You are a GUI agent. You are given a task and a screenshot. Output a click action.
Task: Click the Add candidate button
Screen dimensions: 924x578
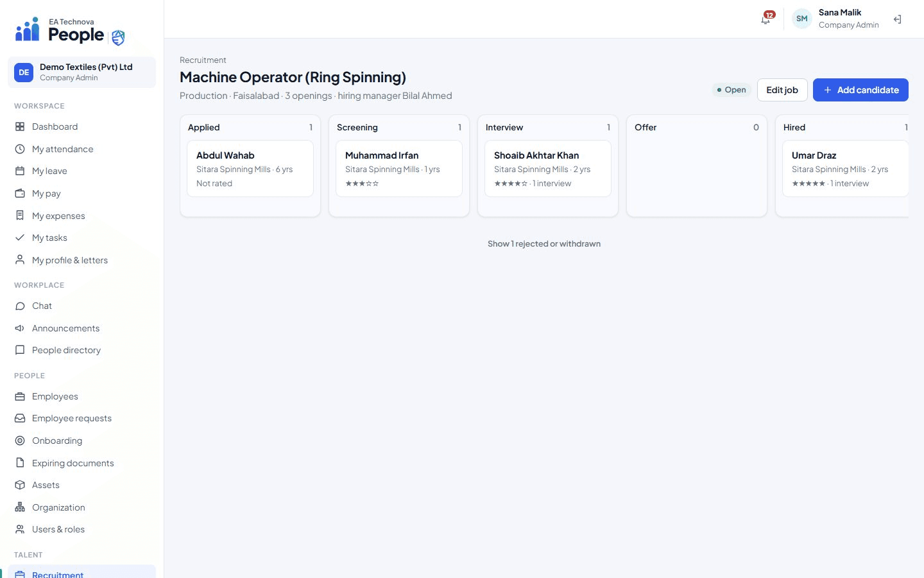point(860,90)
